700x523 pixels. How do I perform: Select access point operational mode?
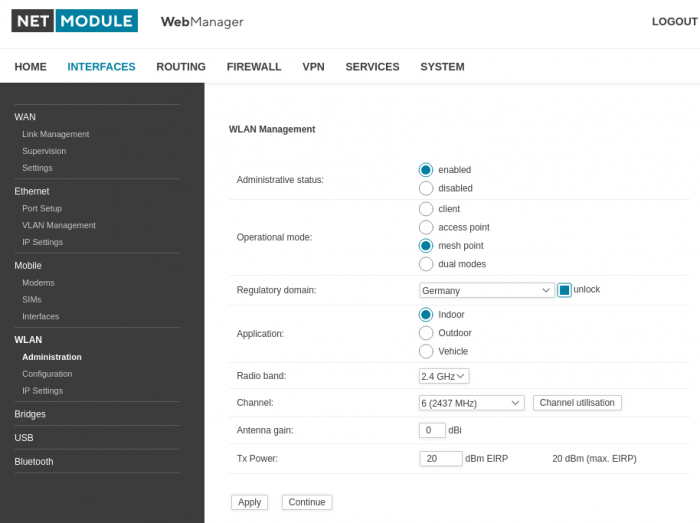426,227
